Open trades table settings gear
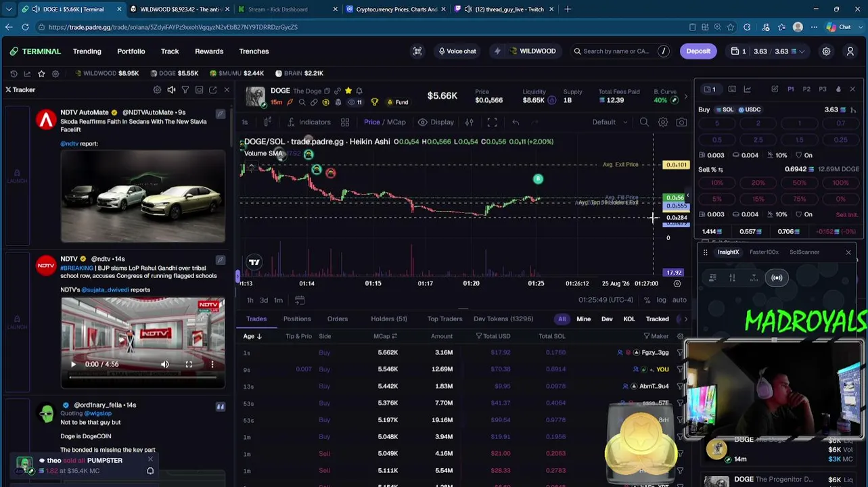 pos(680,336)
